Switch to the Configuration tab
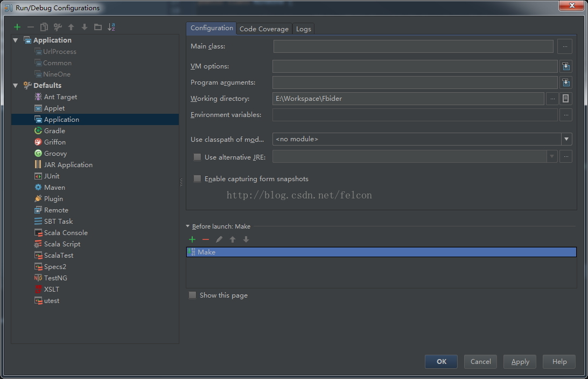Screen dimensions: 588x379 pos(212,28)
